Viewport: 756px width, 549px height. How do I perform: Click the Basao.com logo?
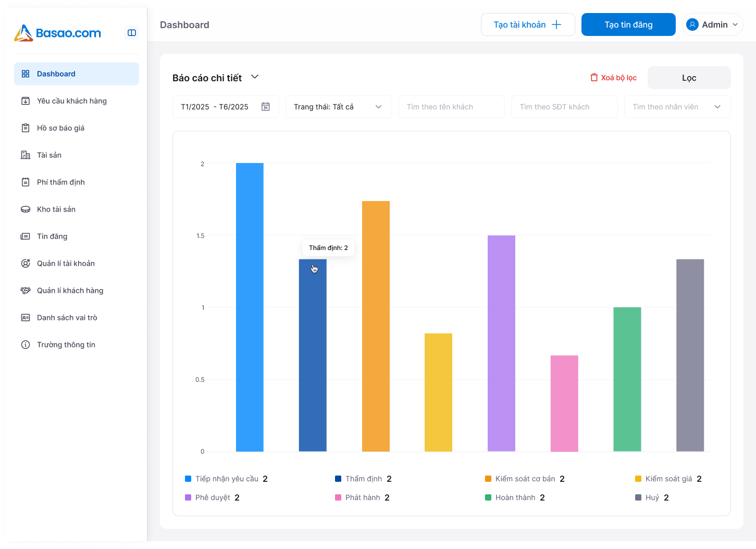[x=58, y=33]
